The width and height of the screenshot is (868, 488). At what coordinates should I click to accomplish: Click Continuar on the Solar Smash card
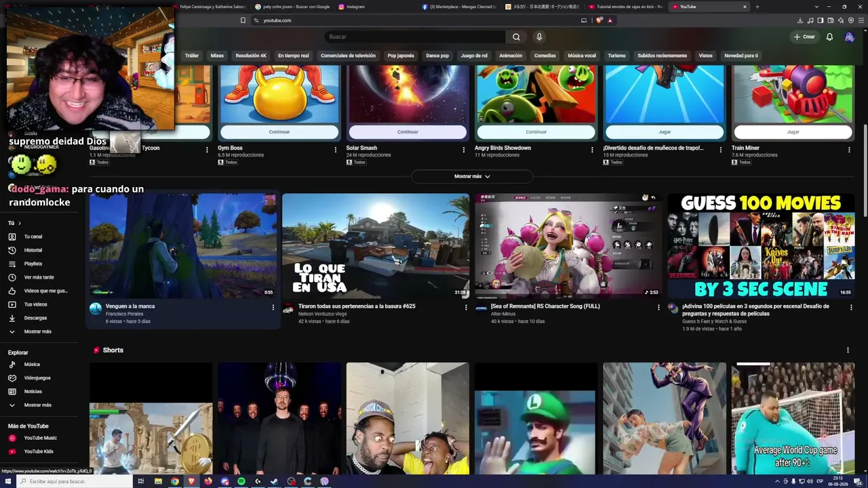tap(408, 132)
